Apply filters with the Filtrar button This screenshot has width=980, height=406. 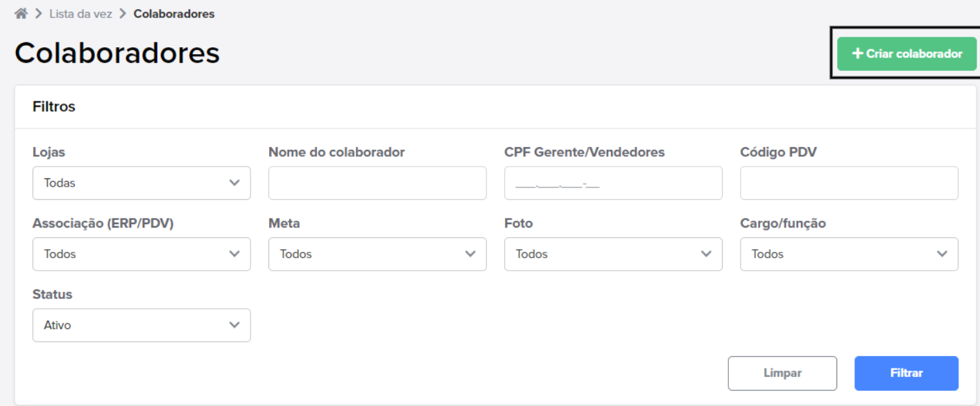906,373
